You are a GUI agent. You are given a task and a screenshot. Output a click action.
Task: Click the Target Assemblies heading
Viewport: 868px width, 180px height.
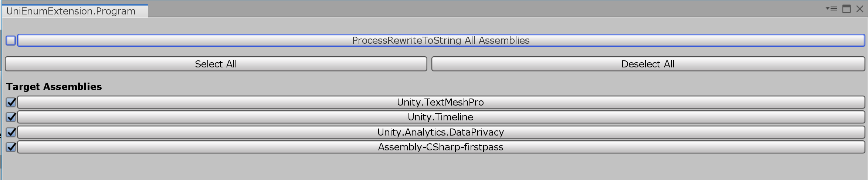pyautogui.click(x=54, y=87)
